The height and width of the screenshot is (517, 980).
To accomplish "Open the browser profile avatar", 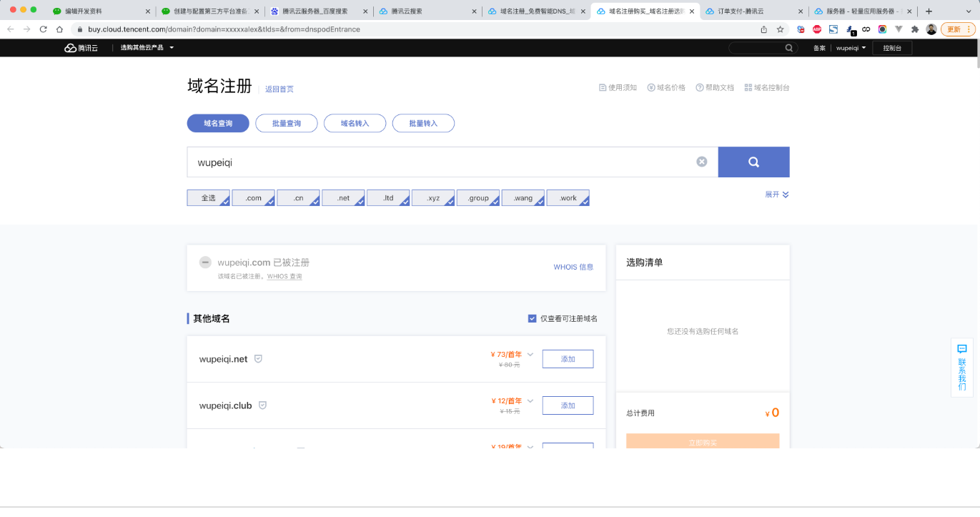I will click(931, 29).
